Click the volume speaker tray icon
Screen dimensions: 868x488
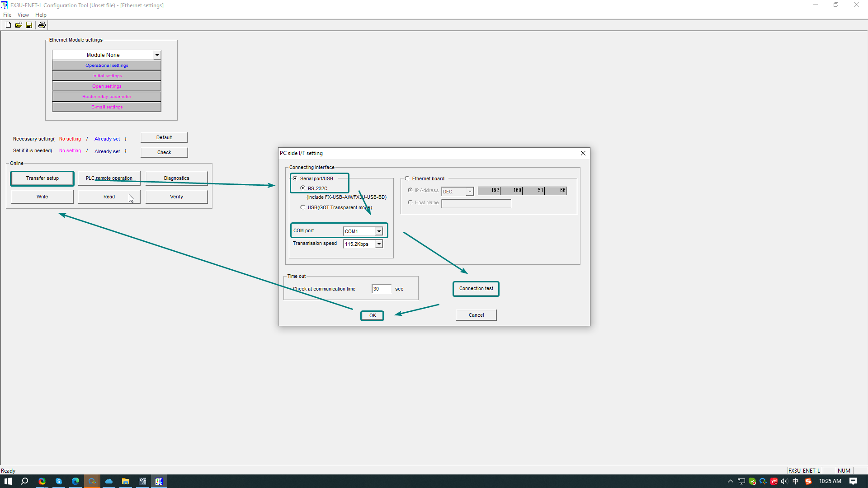[784, 481]
